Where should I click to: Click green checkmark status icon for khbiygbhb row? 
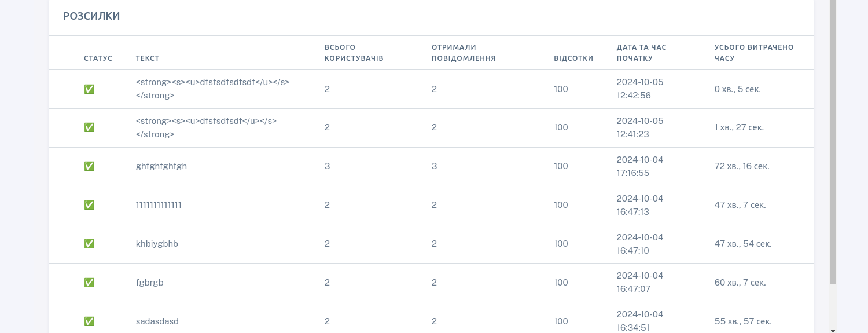click(x=89, y=244)
